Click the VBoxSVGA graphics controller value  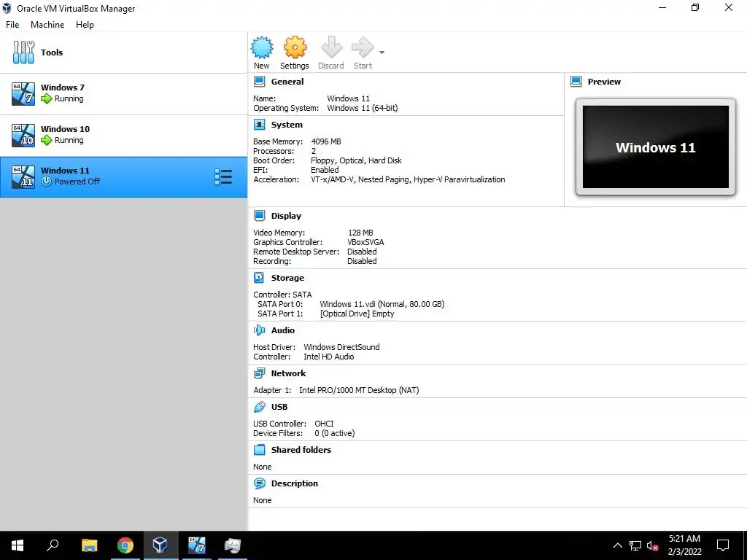click(x=365, y=242)
